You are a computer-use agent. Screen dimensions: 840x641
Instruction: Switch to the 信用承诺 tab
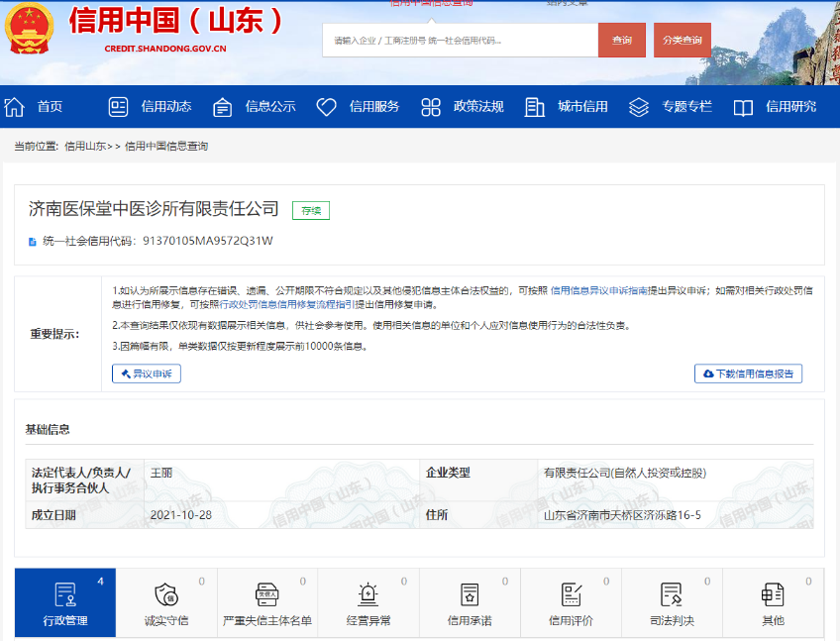[x=470, y=602]
